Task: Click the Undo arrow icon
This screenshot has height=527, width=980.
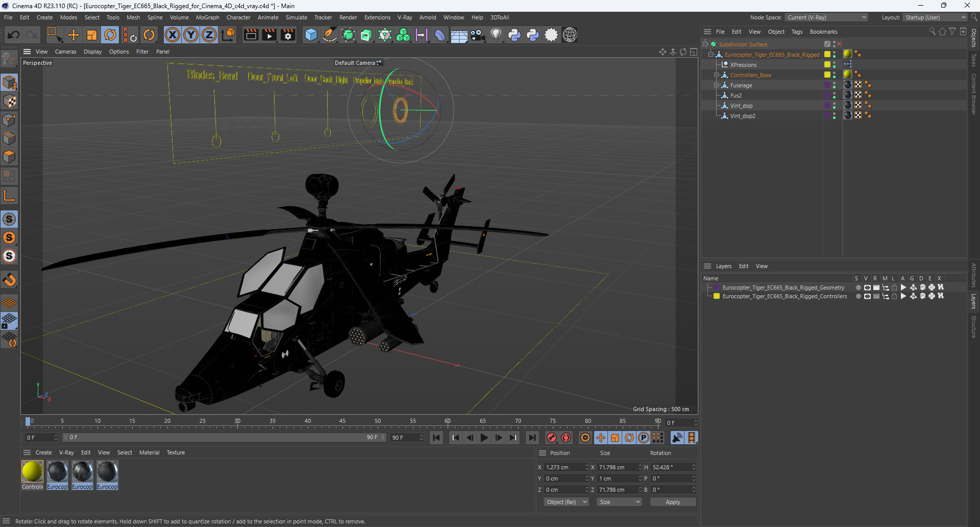Action: click(x=14, y=35)
